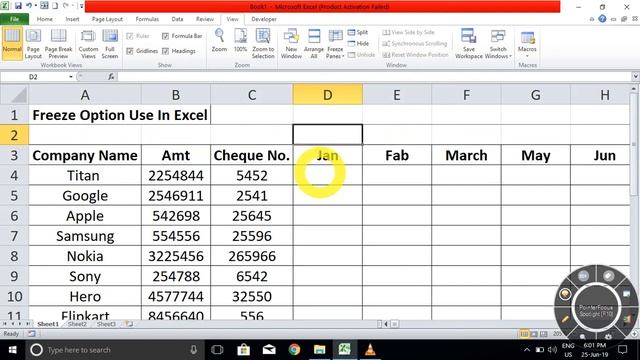Open Name Box dropdown arrow

[x=71, y=77]
